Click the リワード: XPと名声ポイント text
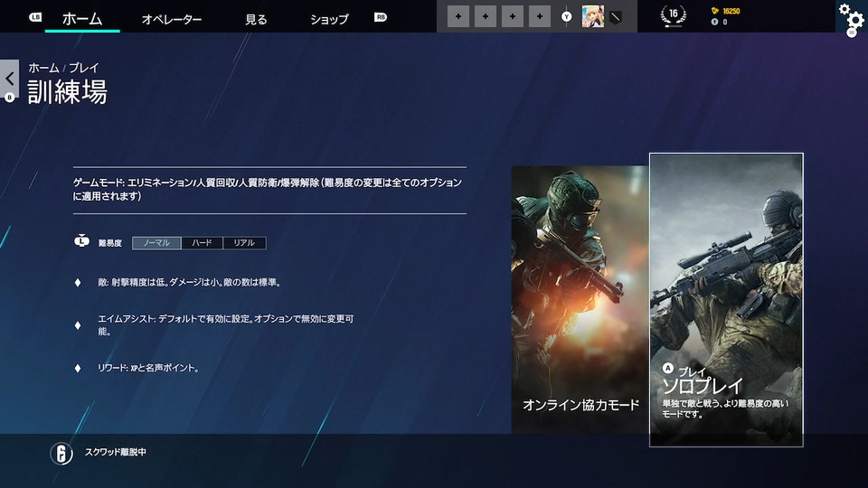 [148, 368]
